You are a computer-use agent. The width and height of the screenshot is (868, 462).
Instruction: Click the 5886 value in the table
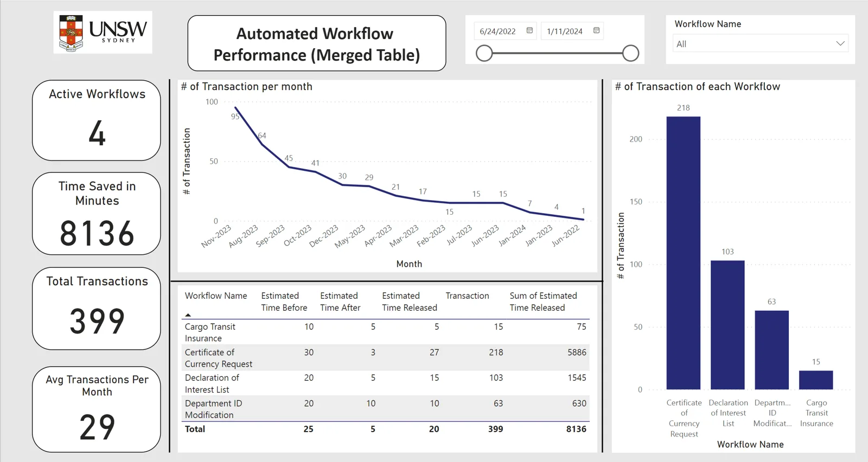tap(577, 352)
